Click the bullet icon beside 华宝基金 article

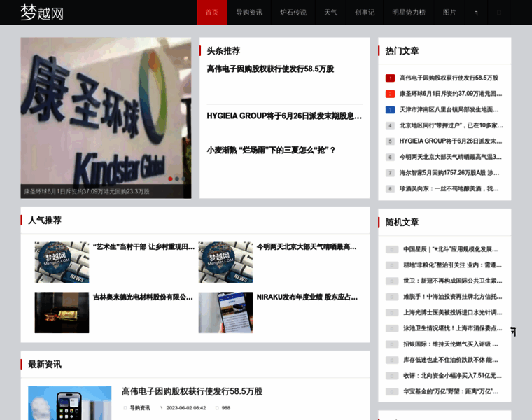(392, 392)
